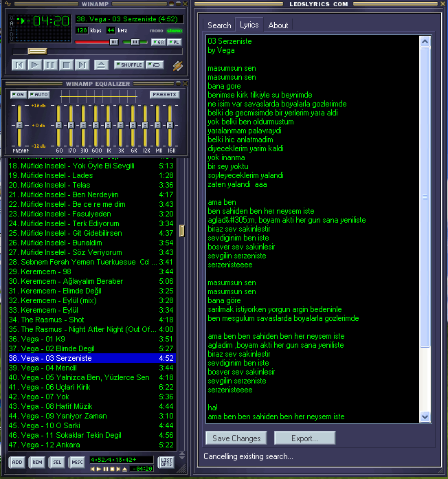The width and height of the screenshot is (448, 479).
Task: Click the mini Next button in playlist footer
Action: (x=118, y=469)
